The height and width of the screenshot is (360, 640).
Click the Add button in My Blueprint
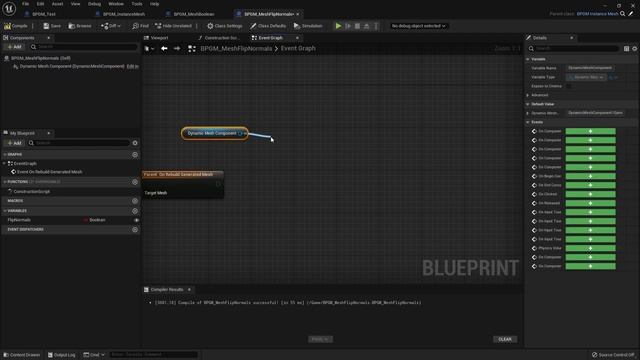(14, 143)
